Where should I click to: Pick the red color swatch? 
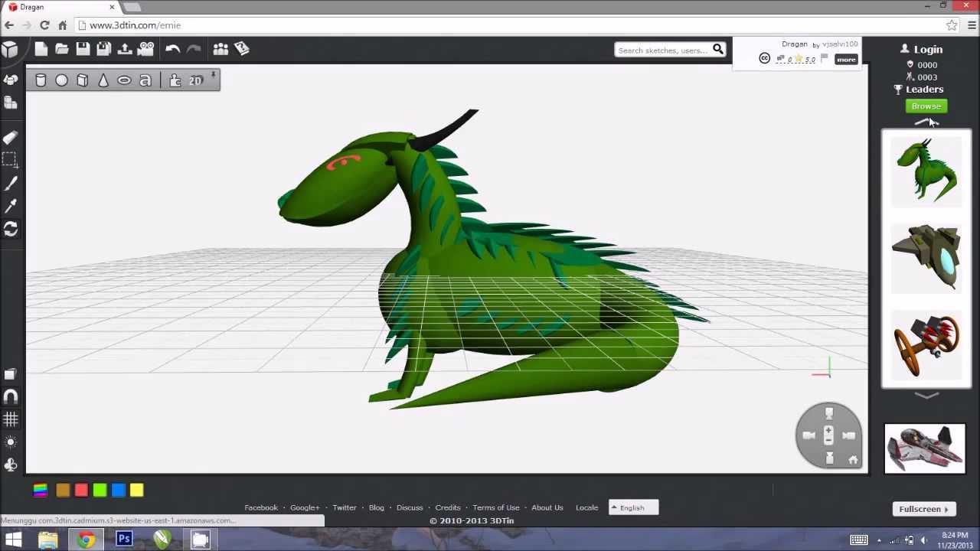point(81,491)
